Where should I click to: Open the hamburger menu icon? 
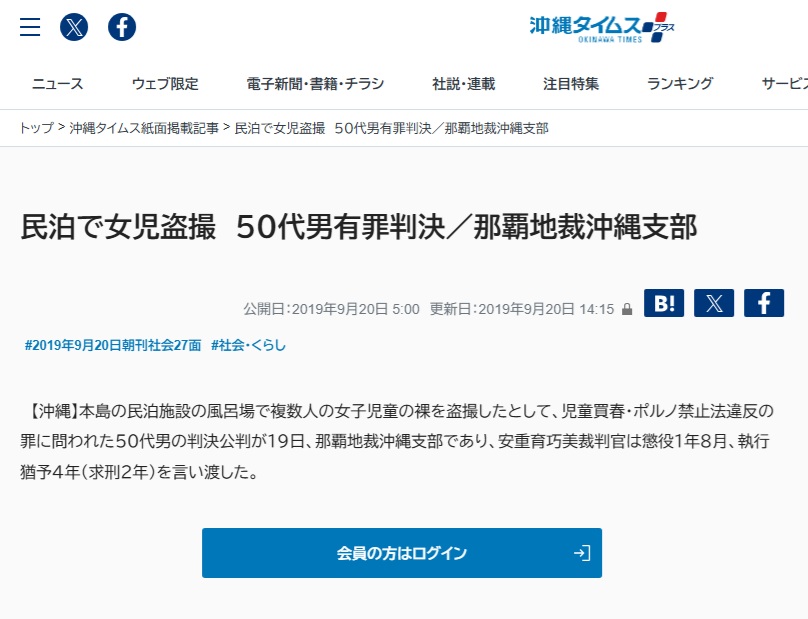[x=30, y=27]
